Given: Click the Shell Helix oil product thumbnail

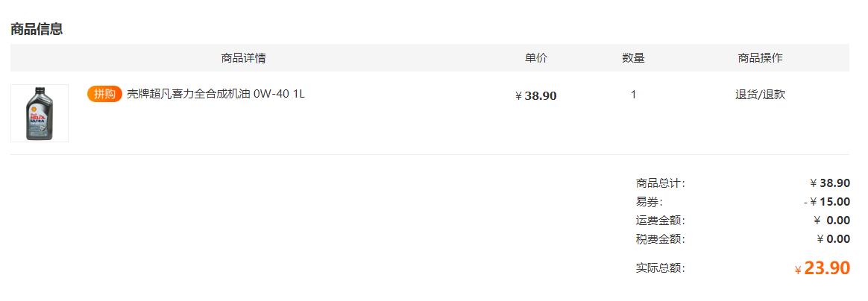Looking at the screenshot, I should pyautogui.click(x=40, y=113).
